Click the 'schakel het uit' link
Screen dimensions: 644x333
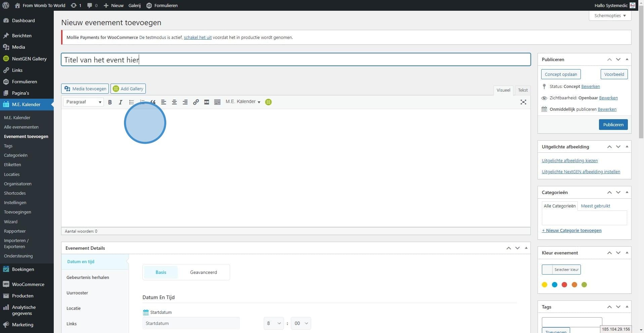(x=198, y=38)
